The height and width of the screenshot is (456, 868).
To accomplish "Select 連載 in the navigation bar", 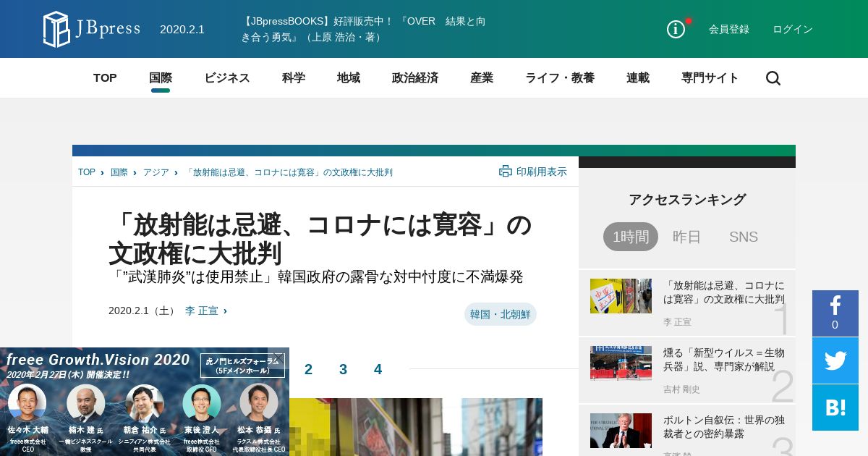I will tap(638, 78).
